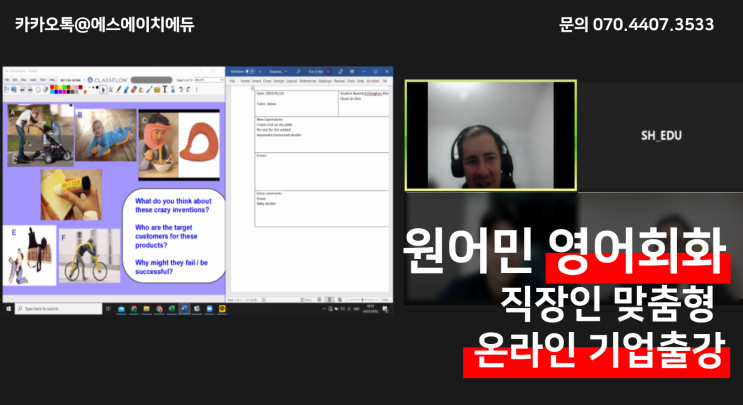Open the notification center on taskbar
This screenshot has width=743, height=405.
(x=385, y=309)
